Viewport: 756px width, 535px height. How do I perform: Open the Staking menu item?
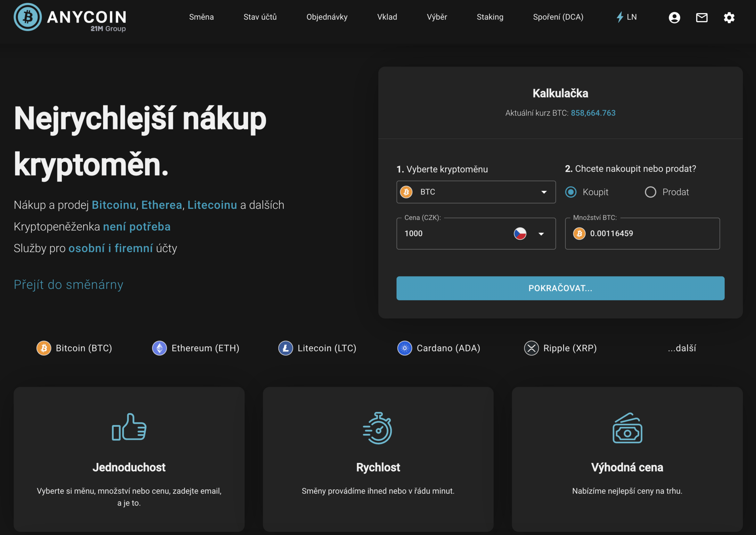coord(490,17)
